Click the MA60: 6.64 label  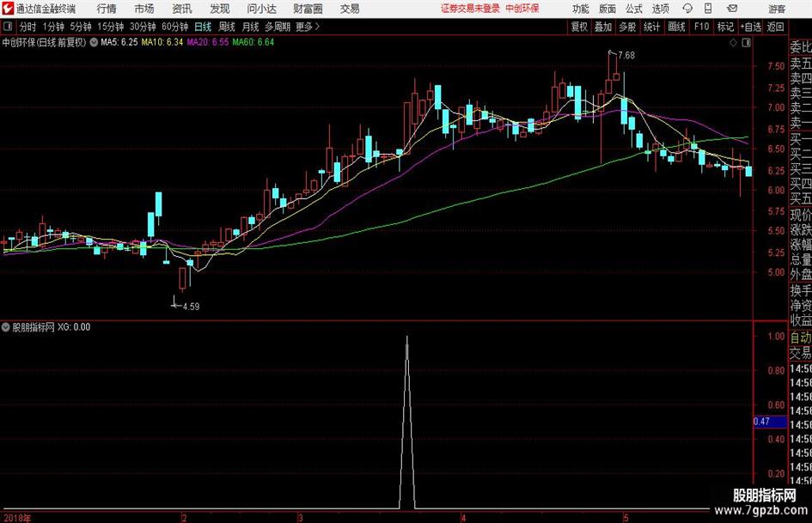(x=253, y=42)
